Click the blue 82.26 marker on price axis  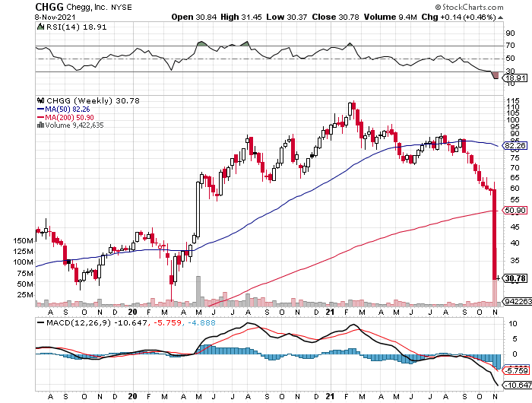click(515, 146)
